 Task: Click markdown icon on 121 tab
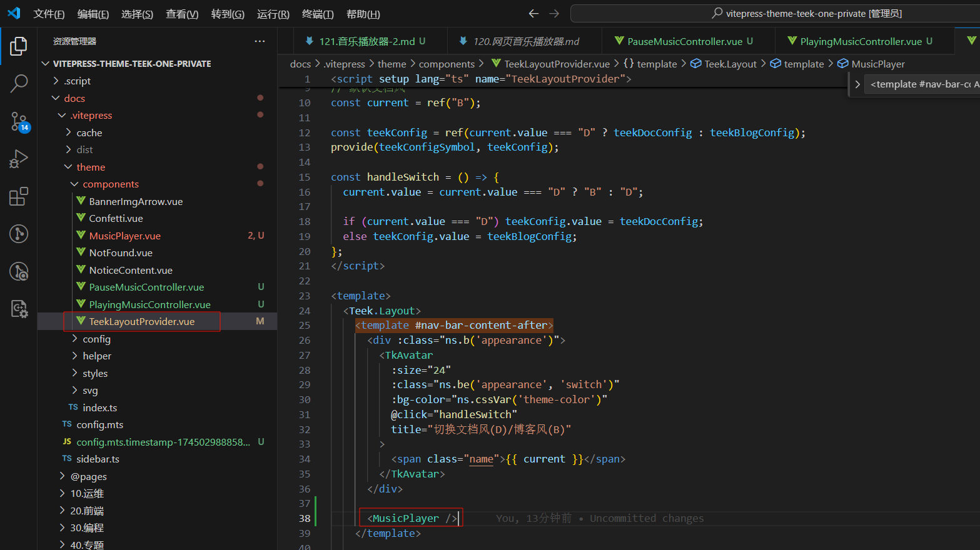(x=309, y=41)
